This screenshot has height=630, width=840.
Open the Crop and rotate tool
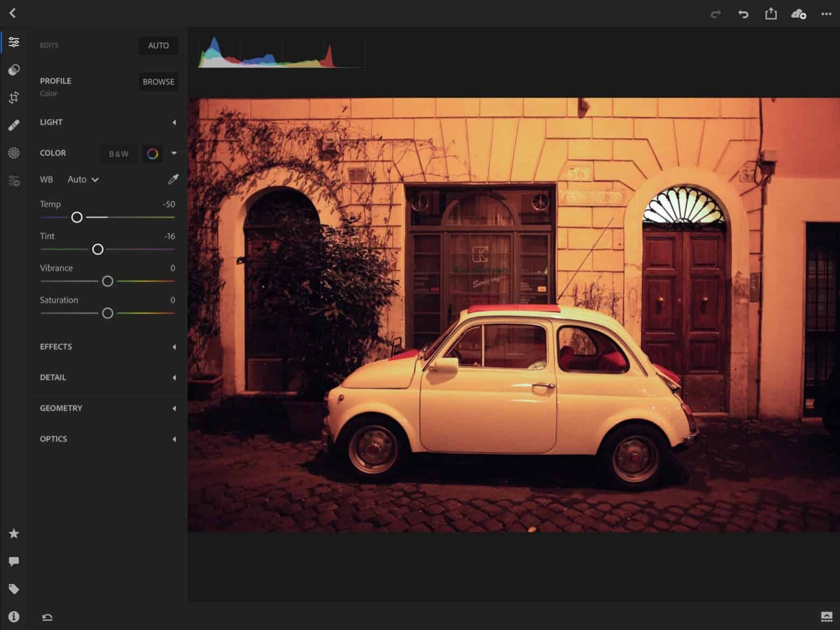tap(14, 97)
